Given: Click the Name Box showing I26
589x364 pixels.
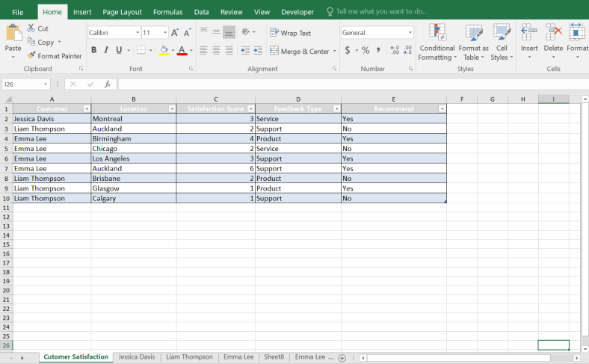Looking at the screenshot, I should coord(22,84).
